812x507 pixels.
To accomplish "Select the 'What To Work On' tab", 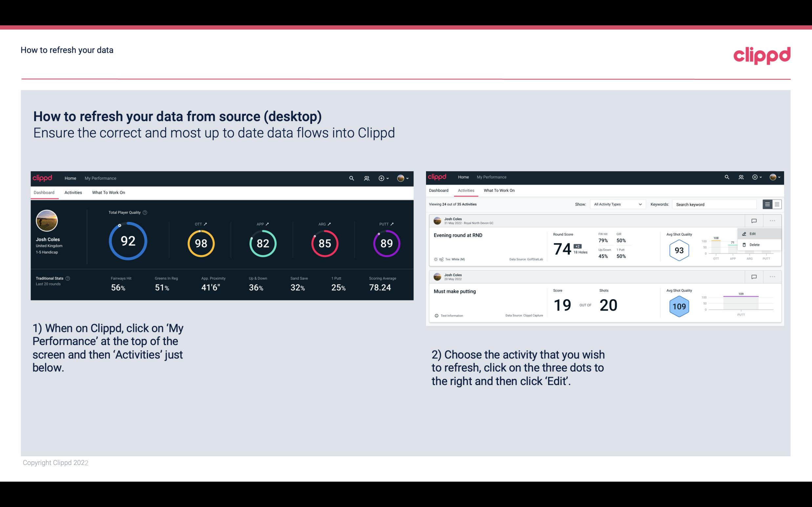I will (108, 192).
